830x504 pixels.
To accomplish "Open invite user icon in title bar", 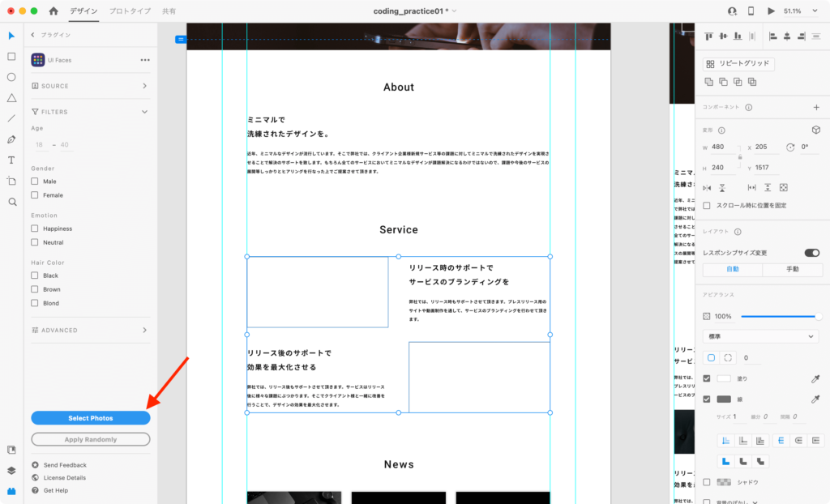I will pos(733,11).
